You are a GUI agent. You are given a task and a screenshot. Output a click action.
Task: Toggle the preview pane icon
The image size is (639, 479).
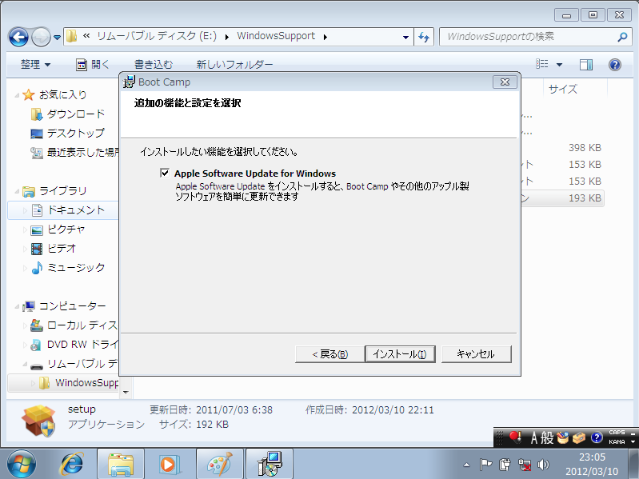point(586,64)
